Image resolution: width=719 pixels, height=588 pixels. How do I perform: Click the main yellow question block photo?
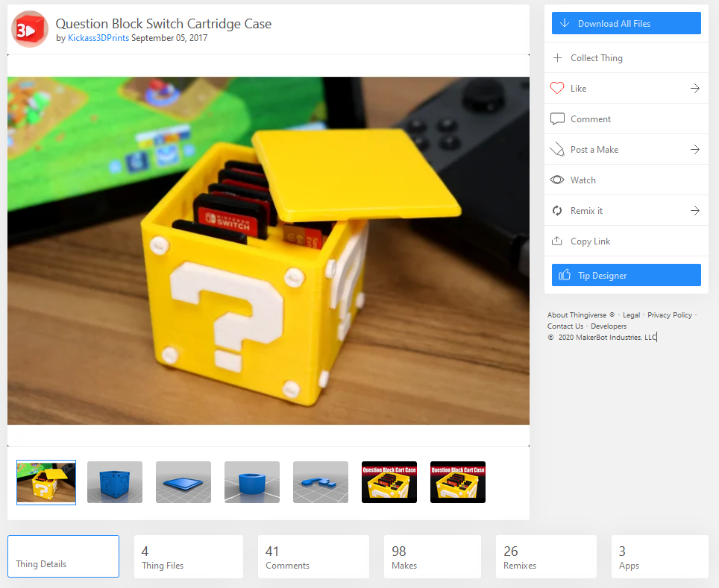click(269, 250)
